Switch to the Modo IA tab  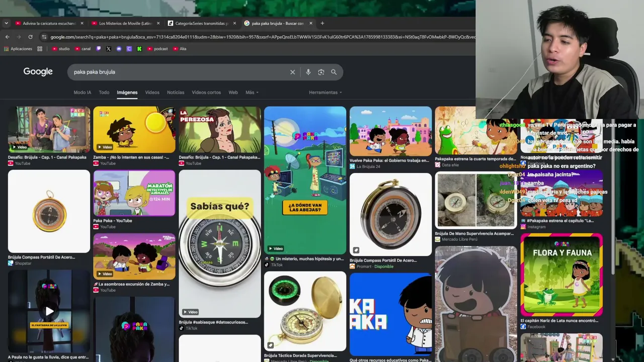83,93
